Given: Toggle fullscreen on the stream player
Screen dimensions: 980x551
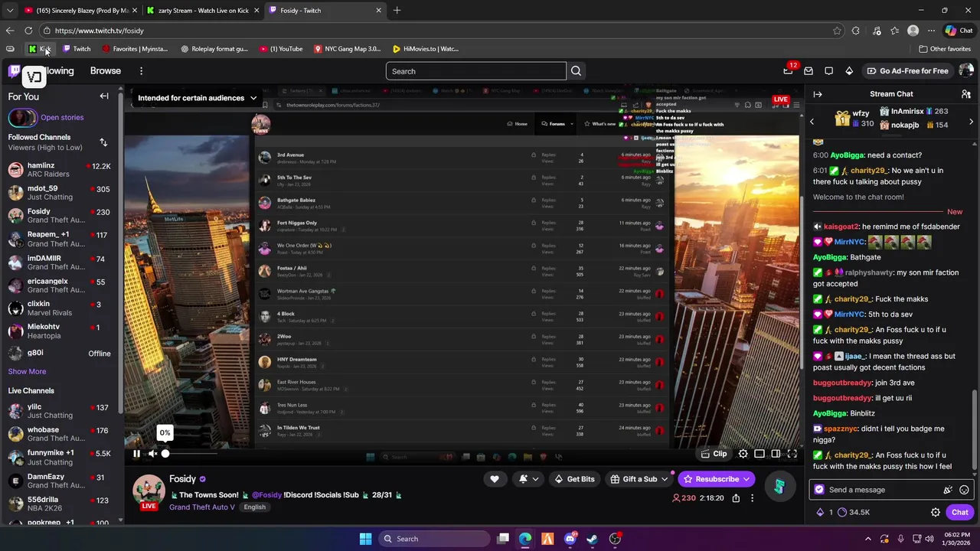Looking at the screenshot, I should click(792, 454).
